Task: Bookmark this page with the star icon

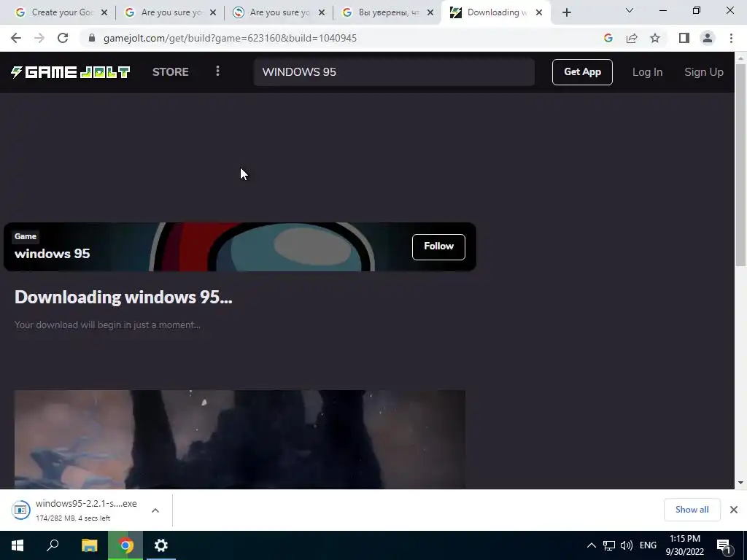Action: point(655,38)
